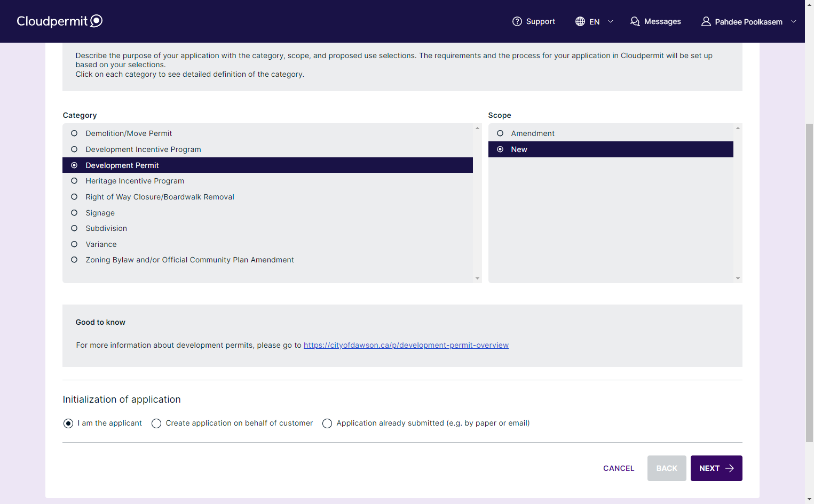This screenshot has width=814, height=504.
Task: Select the Signage category
Action: [x=267, y=213]
